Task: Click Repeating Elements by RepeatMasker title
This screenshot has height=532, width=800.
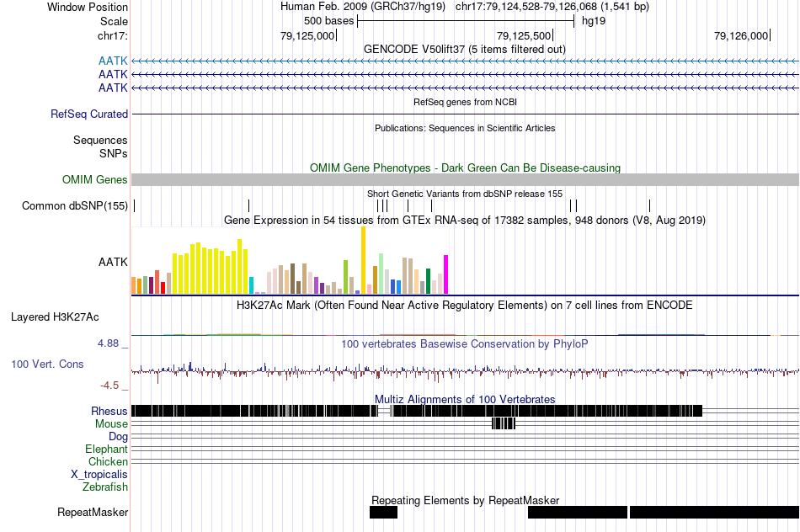Action: (465, 500)
